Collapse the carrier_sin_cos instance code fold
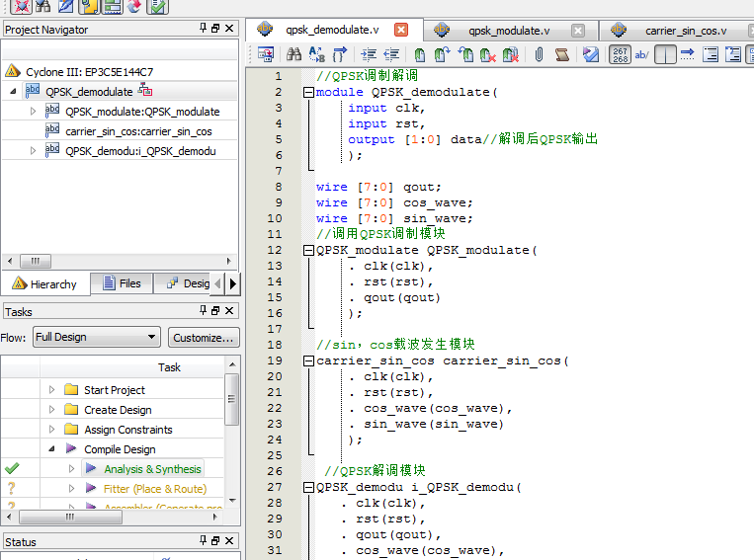Viewport: 754px width, 560px height. pos(308,360)
